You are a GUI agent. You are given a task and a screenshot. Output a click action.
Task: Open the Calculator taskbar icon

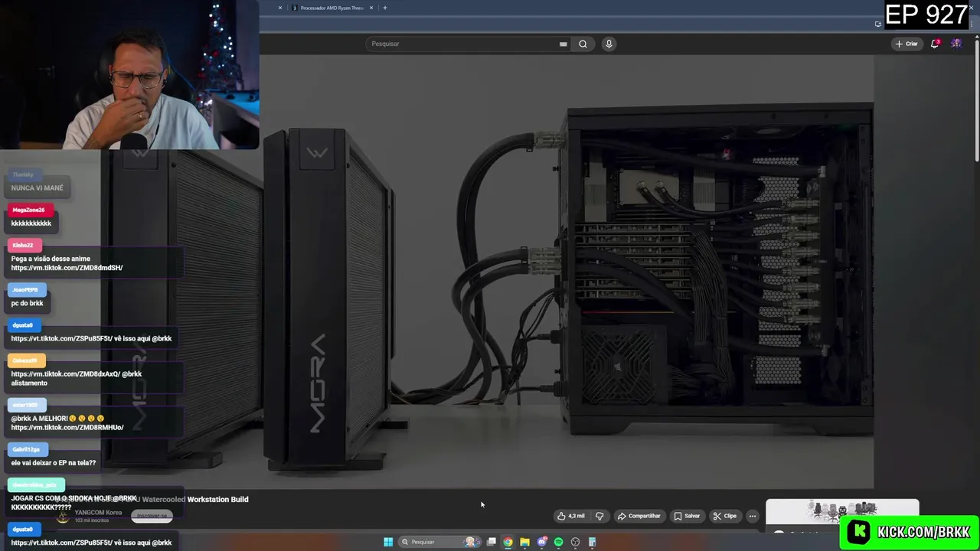592,542
